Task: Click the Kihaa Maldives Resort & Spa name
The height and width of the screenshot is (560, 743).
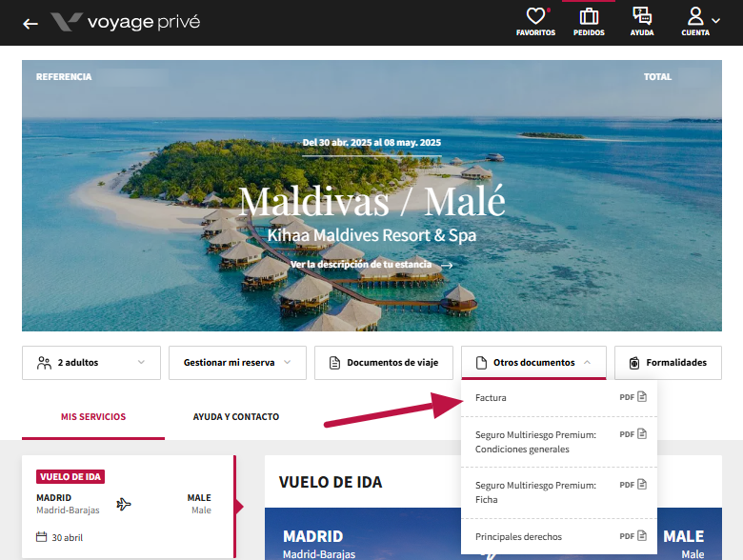Action: [371, 235]
